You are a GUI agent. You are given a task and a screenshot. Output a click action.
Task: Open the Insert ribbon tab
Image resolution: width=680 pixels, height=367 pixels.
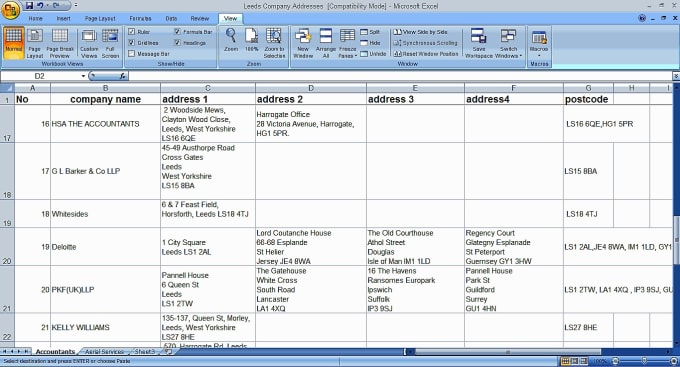pyautogui.click(x=63, y=19)
